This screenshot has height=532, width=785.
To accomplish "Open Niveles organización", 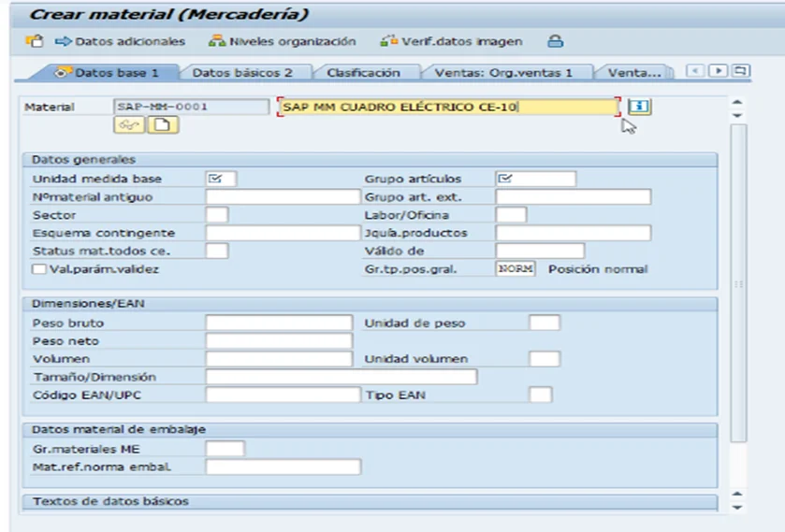I will tap(283, 41).
